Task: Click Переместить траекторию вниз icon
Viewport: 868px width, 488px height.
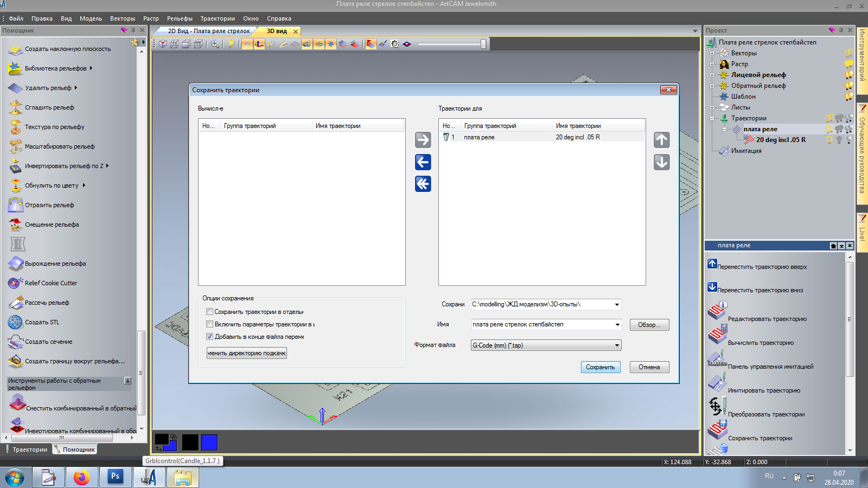Action: click(712, 287)
